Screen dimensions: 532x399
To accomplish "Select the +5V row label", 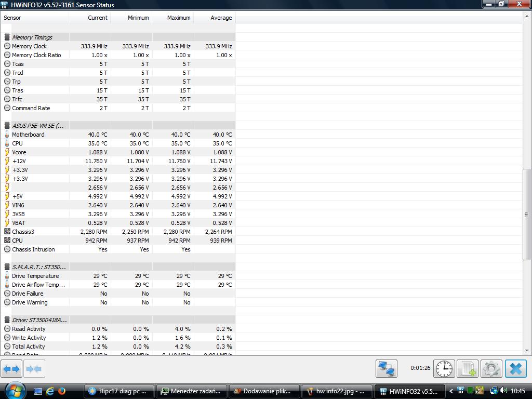I will 18,196.
